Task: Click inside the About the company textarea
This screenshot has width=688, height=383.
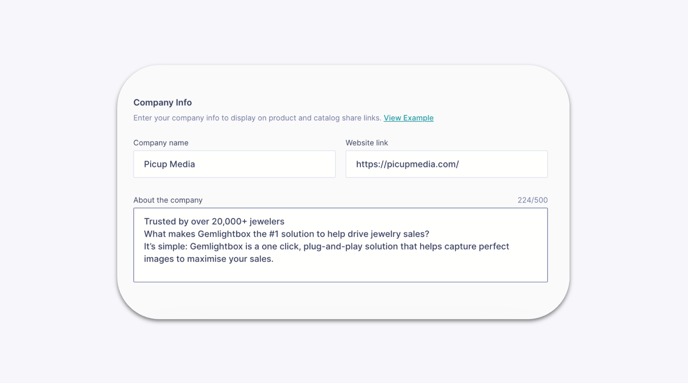Action: tap(340, 245)
